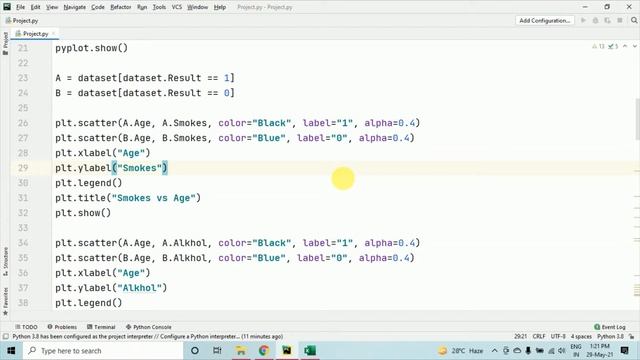Open the notification center icon
Viewport: 640px width, 360px height.
[624, 351]
